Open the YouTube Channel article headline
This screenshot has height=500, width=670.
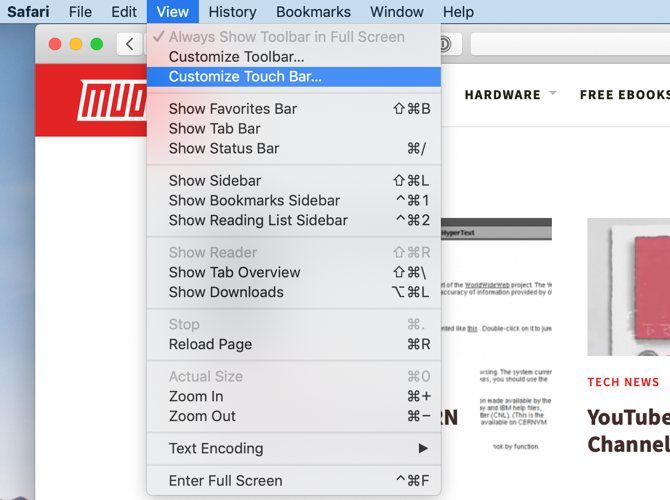pyautogui.click(x=628, y=430)
